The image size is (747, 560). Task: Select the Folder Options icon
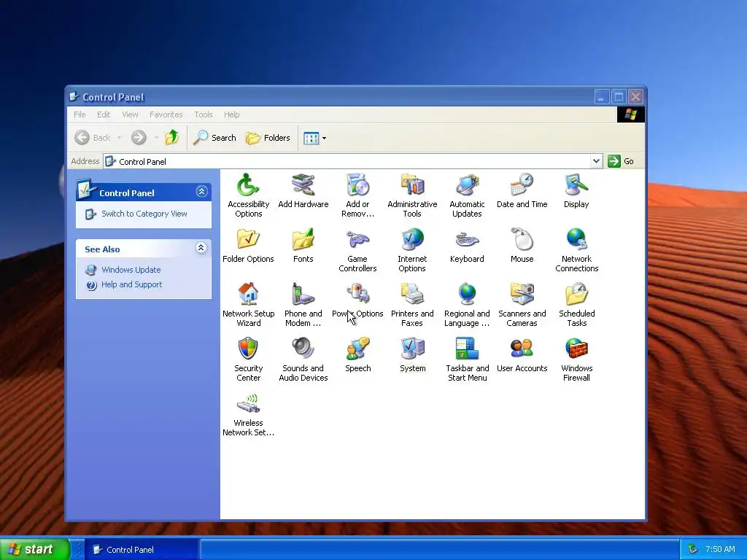tap(248, 240)
